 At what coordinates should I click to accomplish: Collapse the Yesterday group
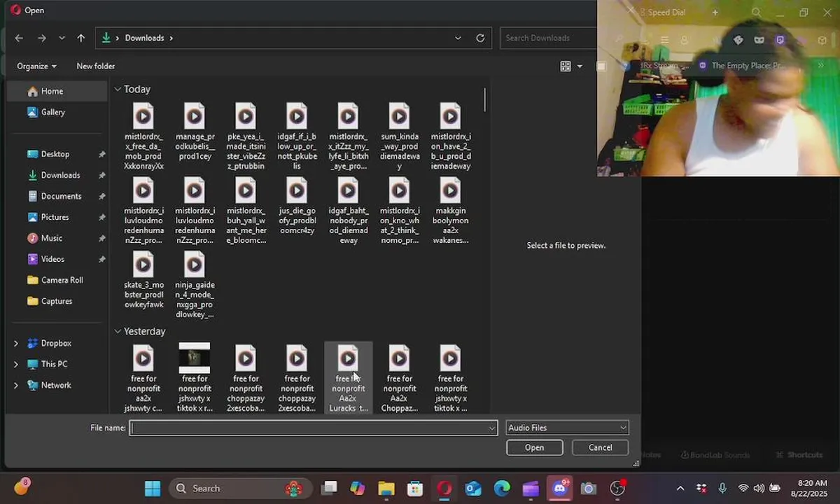(x=118, y=331)
